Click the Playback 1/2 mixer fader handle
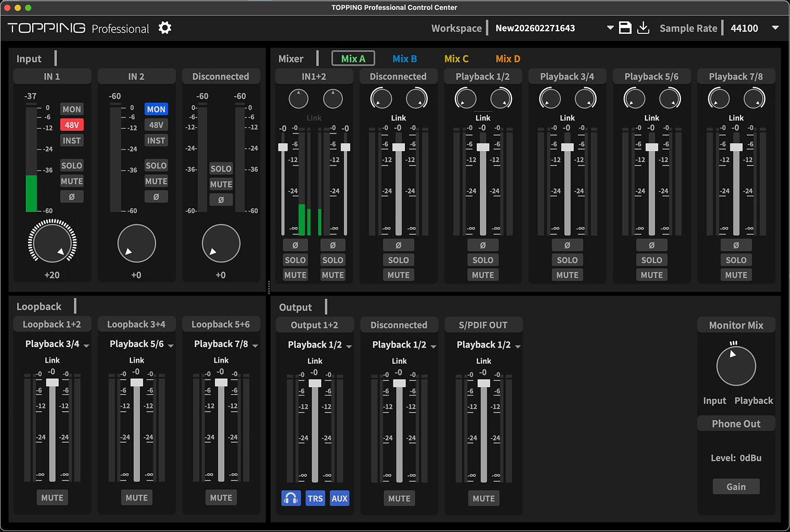 tap(483, 147)
